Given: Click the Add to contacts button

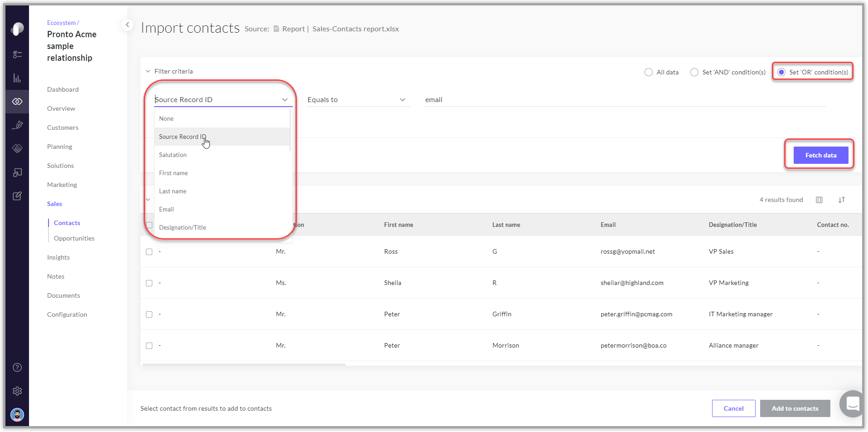Looking at the screenshot, I should (795, 408).
